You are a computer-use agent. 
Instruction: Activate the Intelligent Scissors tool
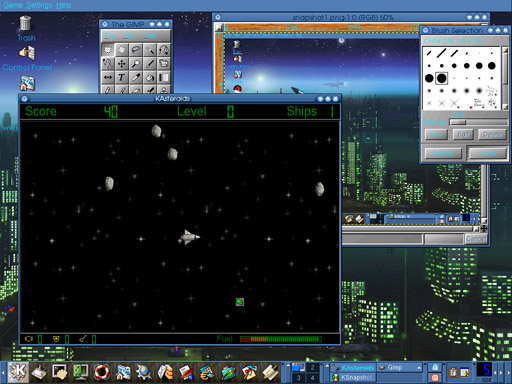click(108, 64)
